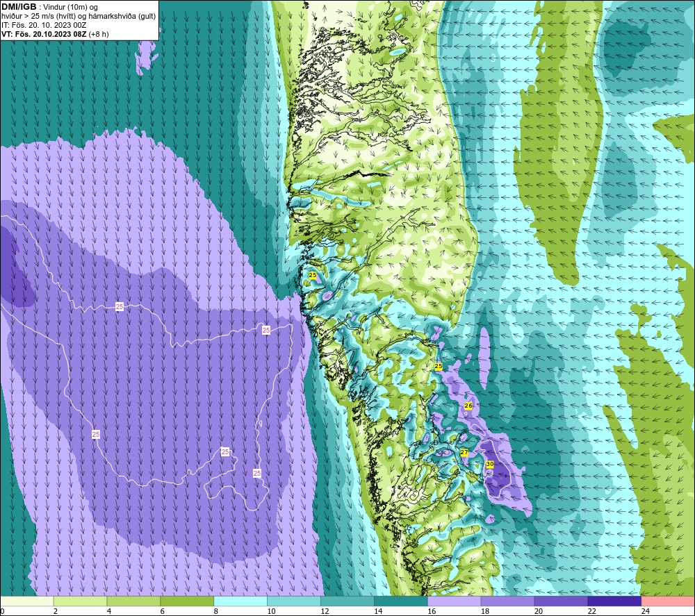Viewport: 695px width, 616px height.
Task: Select the 'IT: Fös. 20. 10. 2023 00Z' line
Action: pyautogui.click(x=44, y=25)
